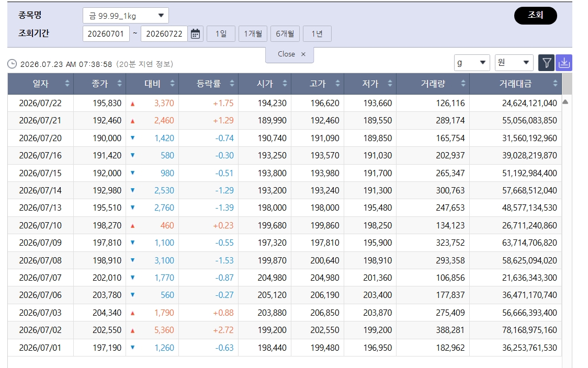Click the 일자 column header
The image size is (588, 368).
(40, 84)
